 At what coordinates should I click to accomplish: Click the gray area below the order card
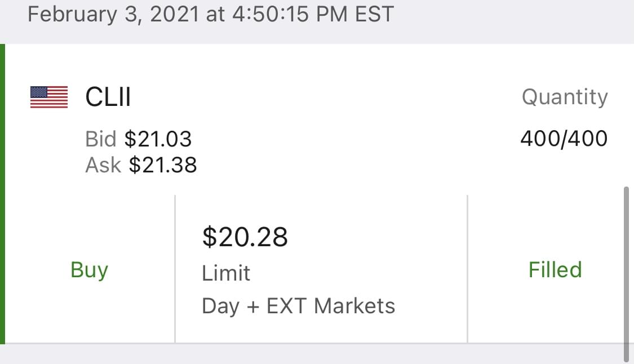316,354
